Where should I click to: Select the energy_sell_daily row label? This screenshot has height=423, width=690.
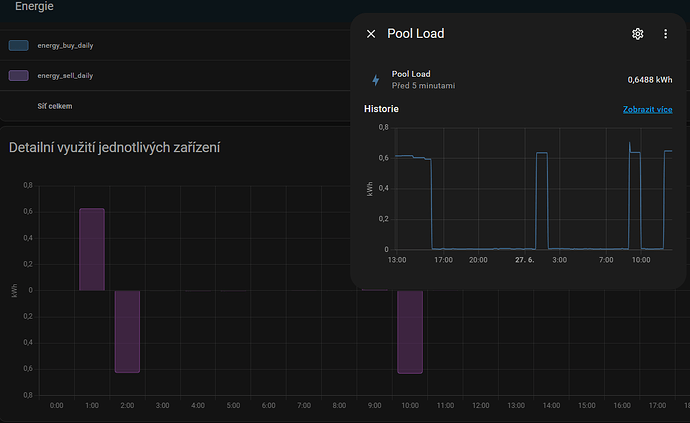66,75
